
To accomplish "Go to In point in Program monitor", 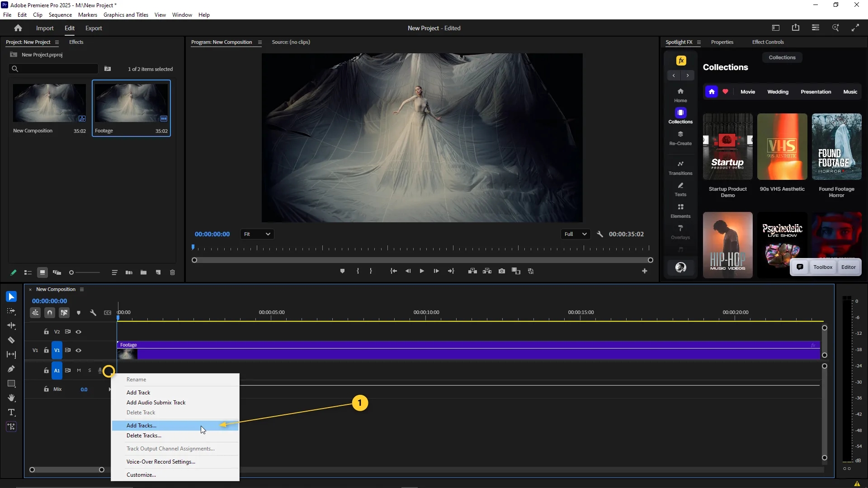I will point(394,271).
